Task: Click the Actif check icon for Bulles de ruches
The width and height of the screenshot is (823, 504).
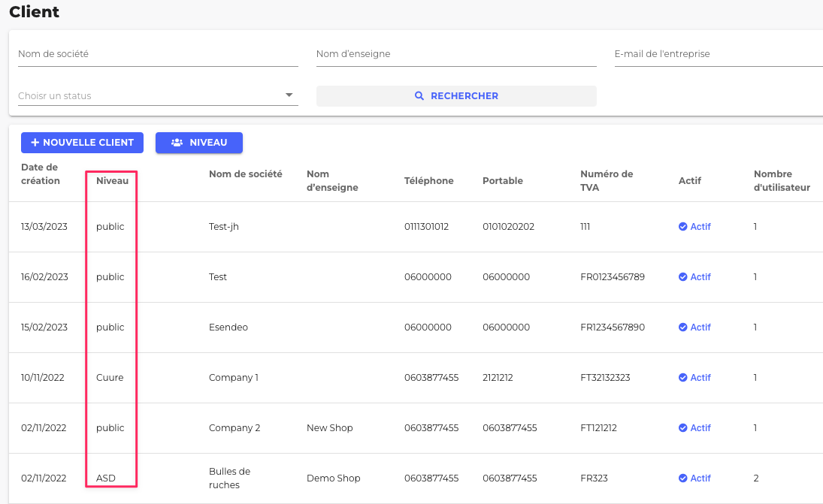Action: pyautogui.click(x=683, y=478)
